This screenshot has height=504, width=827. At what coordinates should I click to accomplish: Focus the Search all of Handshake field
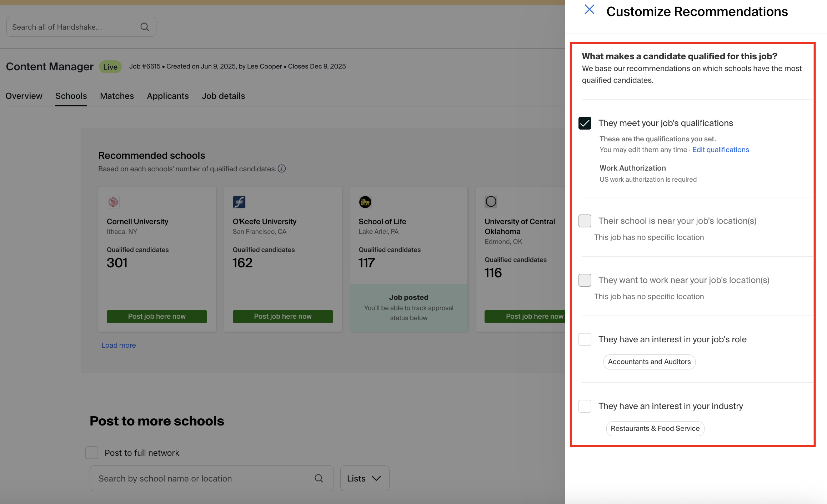click(81, 27)
